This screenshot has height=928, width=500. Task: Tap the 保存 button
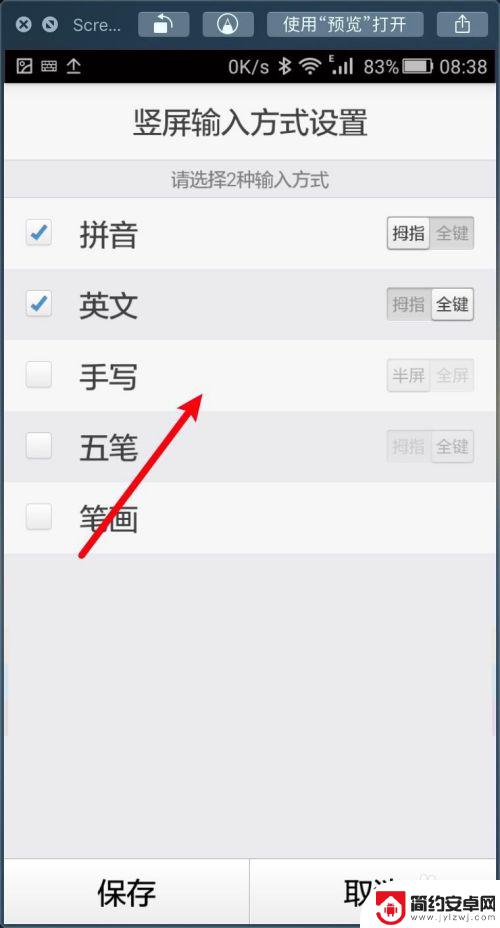pos(127,892)
